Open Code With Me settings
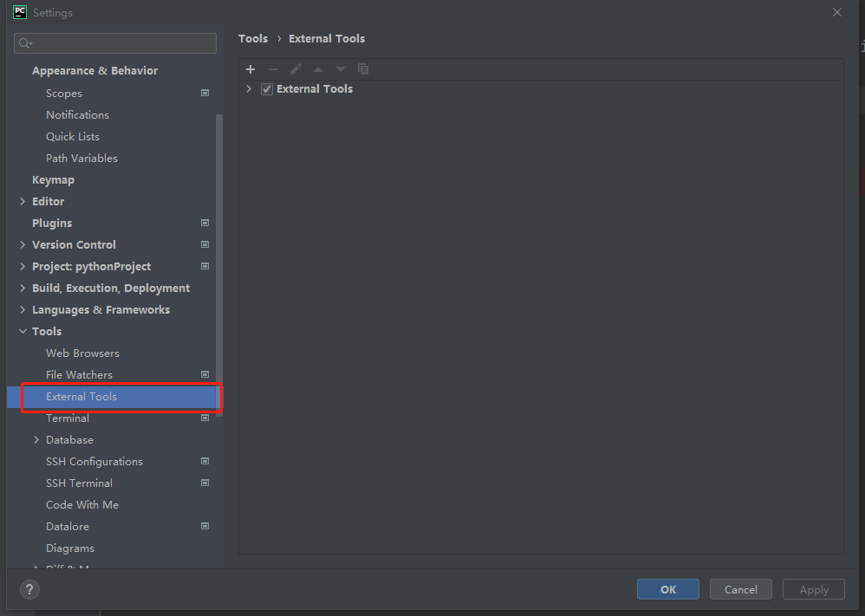The height and width of the screenshot is (616, 865). 82,504
